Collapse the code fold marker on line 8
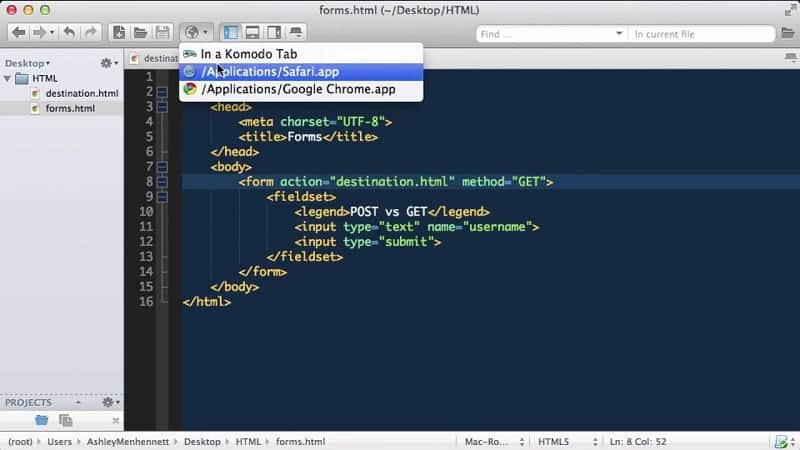The width and height of the screenshot is (800, 450). pyautogui.click(x=162, y=182)
